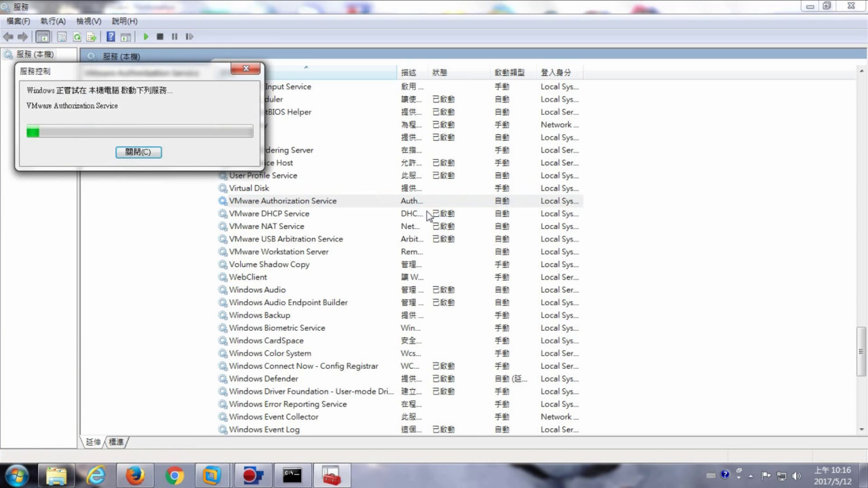
Task: Click gear icon beside Windows Defender
Action: 222,379
